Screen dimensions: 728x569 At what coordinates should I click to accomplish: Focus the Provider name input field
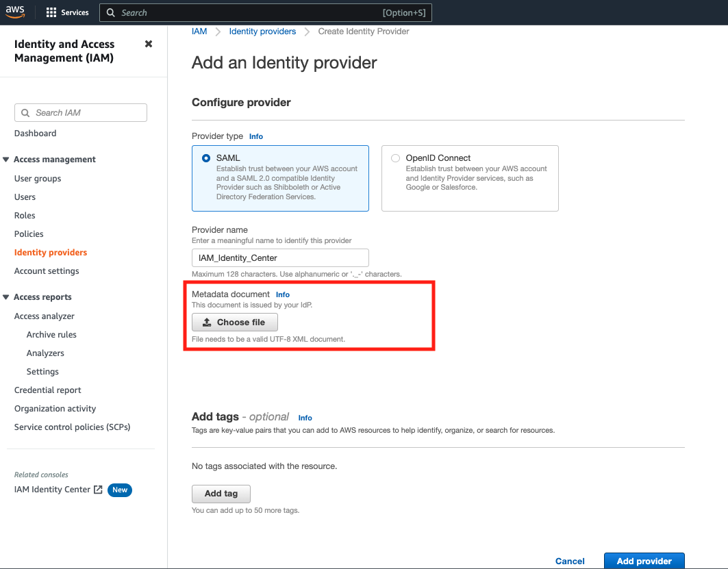[280, 258]
